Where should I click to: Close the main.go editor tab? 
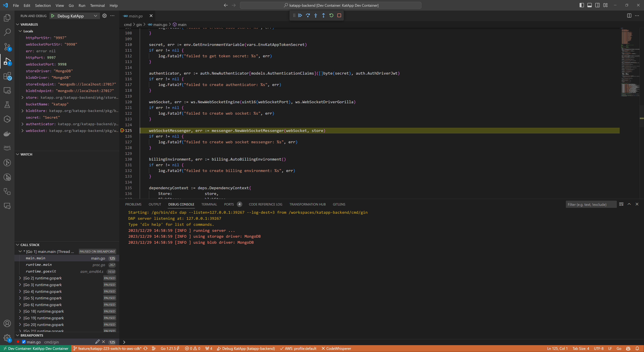151,16
